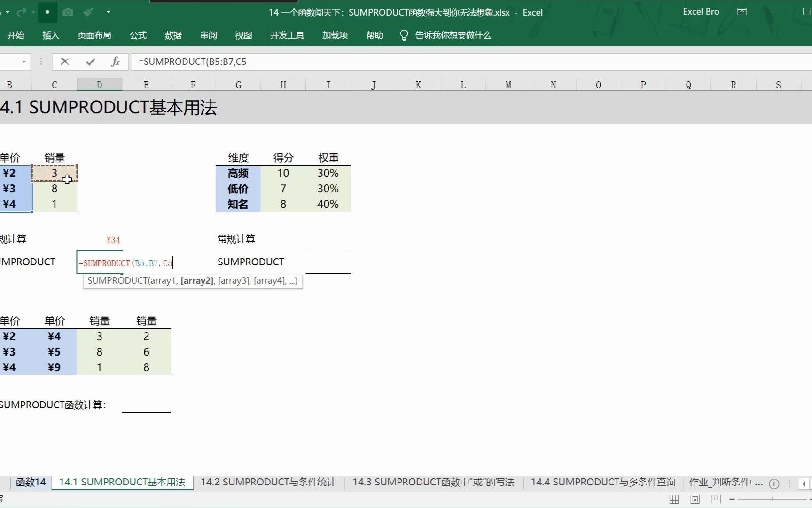Click the cell being edited with SUMPRODUCT formula
This screenshot has height=508, width=812.
(100, 262)
